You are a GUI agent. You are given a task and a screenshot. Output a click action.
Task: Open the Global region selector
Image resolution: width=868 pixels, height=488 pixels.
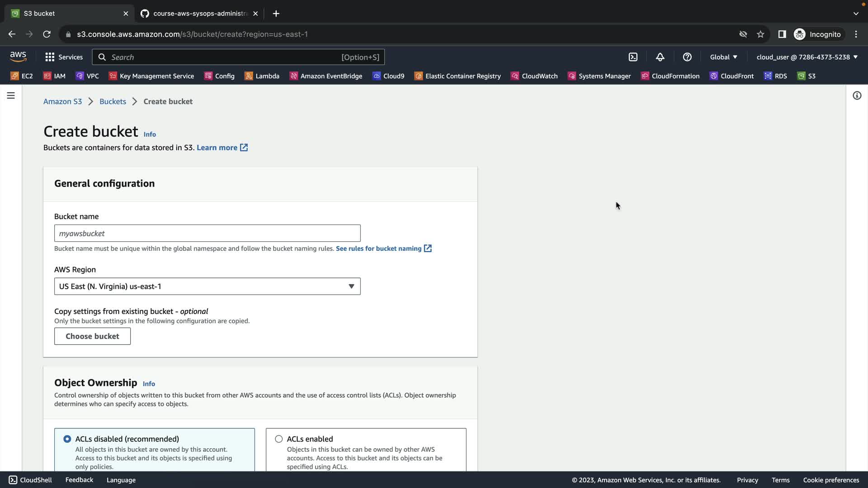(723, 57)
